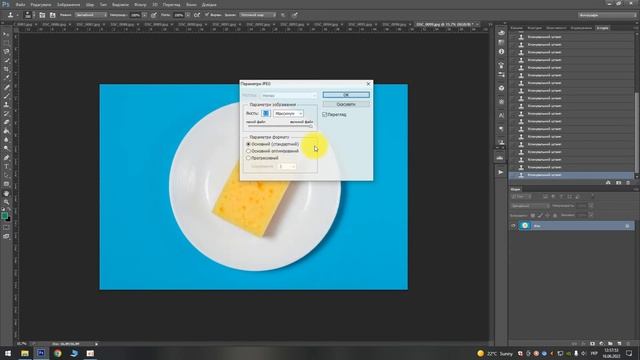Select the Hand tool
This screenshot has height=360, width=640.
[6, 193]
